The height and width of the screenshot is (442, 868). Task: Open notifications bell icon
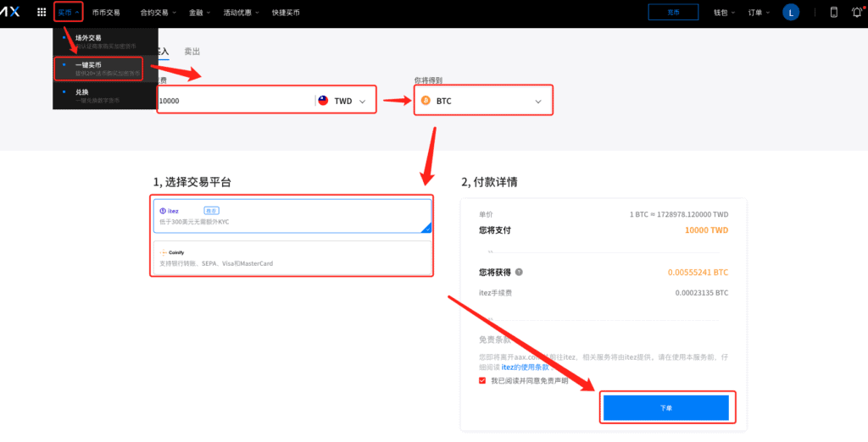click(856, 12)
